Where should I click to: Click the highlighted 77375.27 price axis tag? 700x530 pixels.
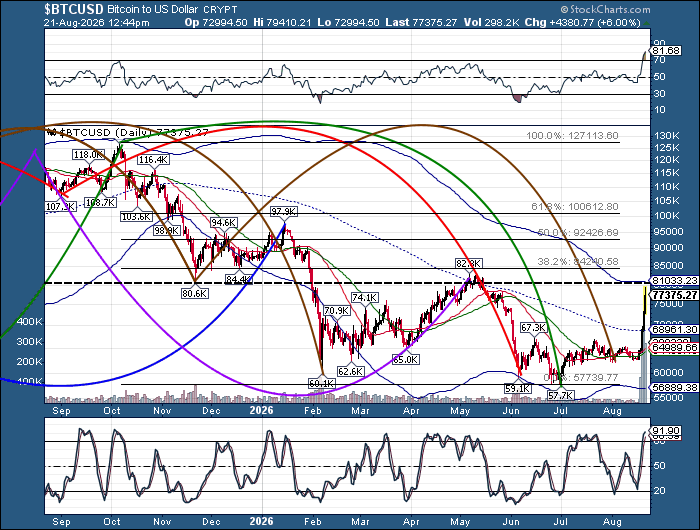pos(675,295)
